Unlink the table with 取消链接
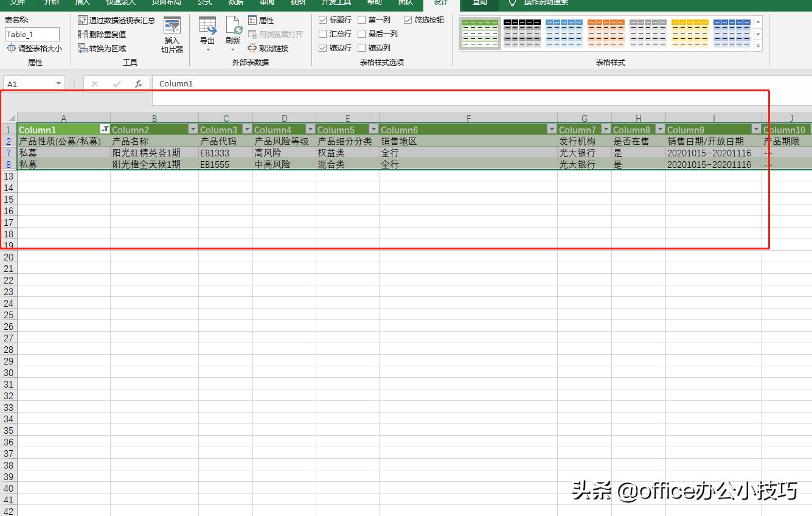 268,48
